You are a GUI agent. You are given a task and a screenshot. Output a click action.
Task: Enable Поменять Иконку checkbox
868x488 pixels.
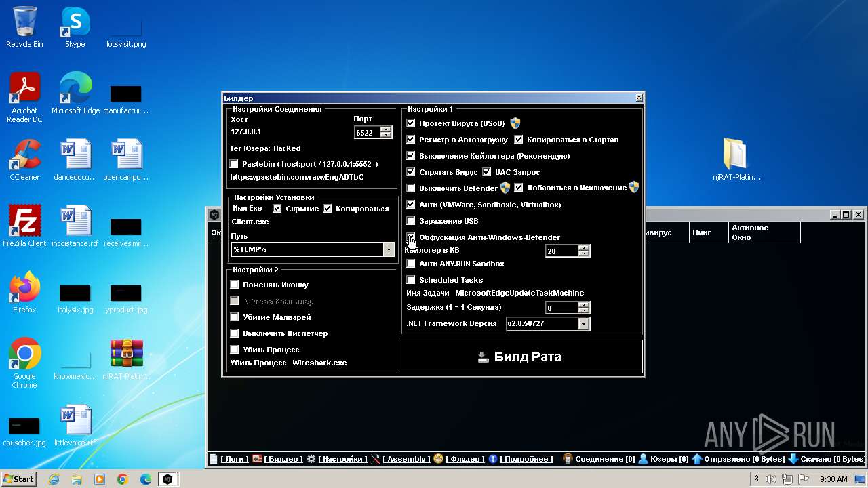pos(235,285)
